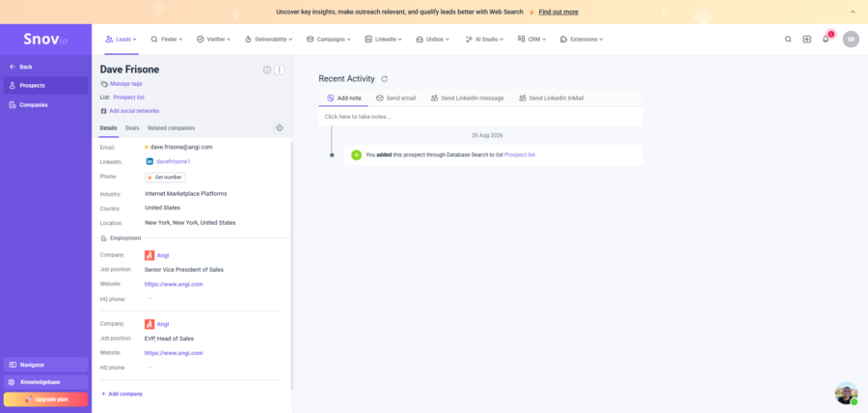Open the three-dot prospect options menu
The height and width of the screenshot is (413, 868).
(x=280, y=69)
